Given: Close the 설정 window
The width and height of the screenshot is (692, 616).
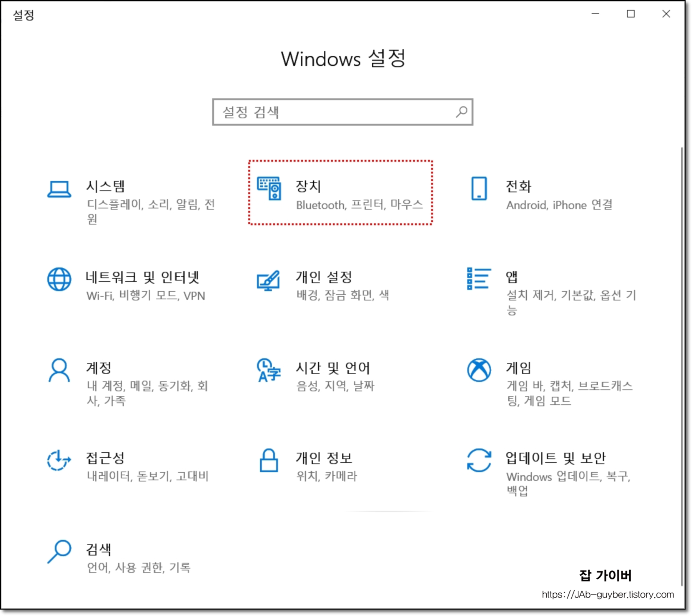Looking at the screenshot, I should 666,14.
